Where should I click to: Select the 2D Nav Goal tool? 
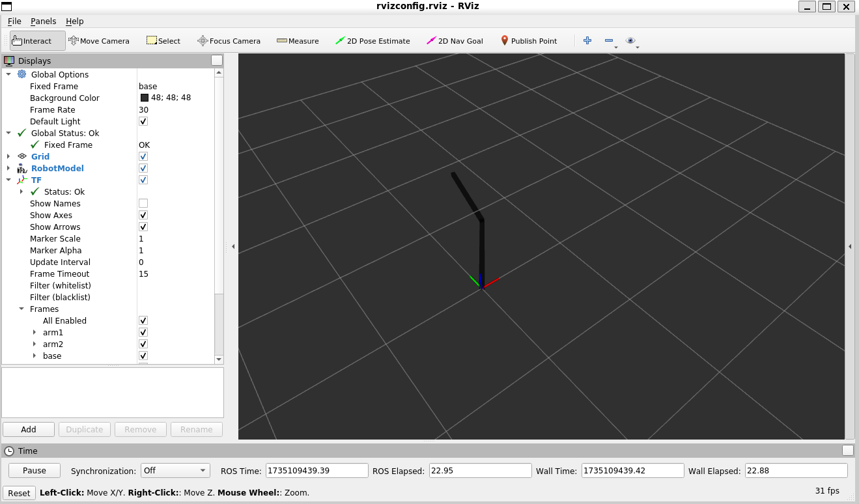pos(455,40)
